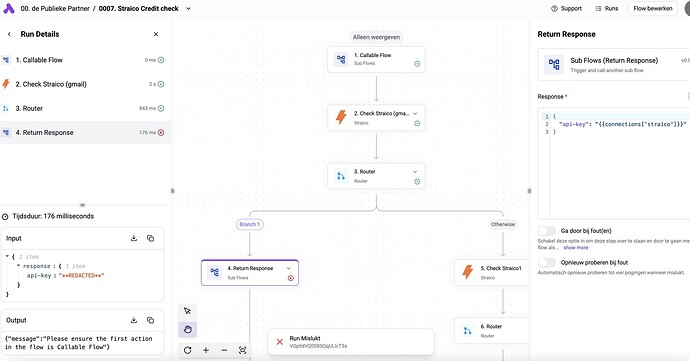Select the pointer cursor tool on canvas

point(187,311)
